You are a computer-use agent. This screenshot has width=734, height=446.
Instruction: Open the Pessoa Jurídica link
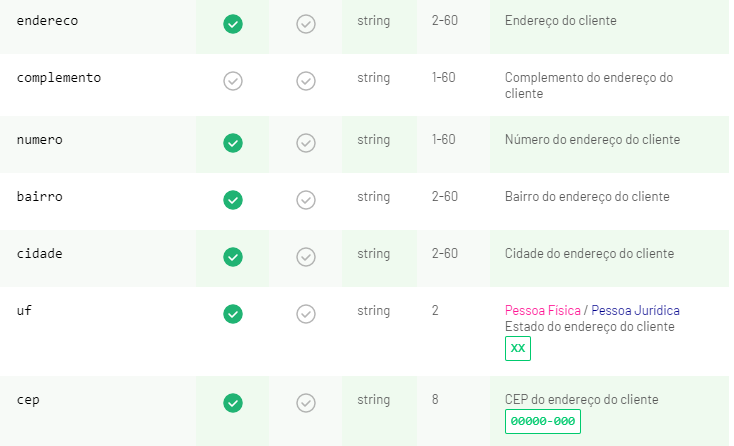pyautogui.click(x=635, y=310)
